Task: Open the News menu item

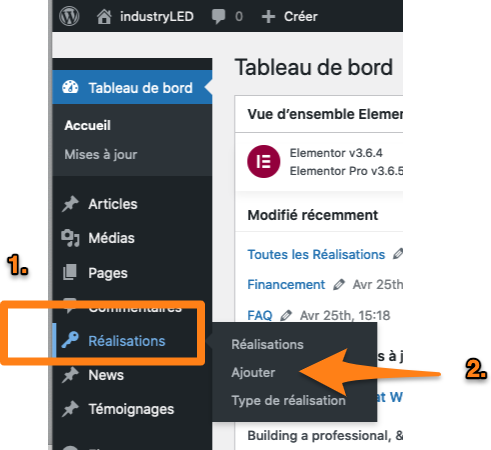Action: pos(106,375)
